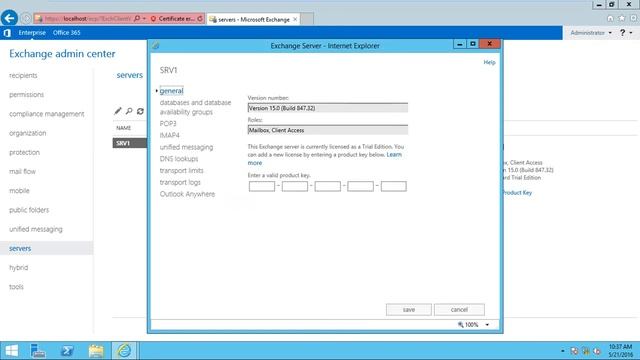Screen dimensions: 640x360
Task: Click Windows Start button on taskbar
Action: pos(11,351)
